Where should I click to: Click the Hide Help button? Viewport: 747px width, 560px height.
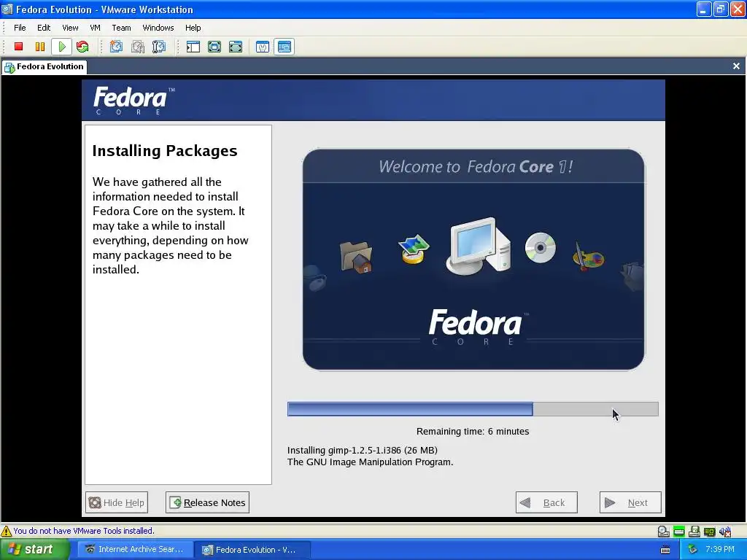point(117,502)
